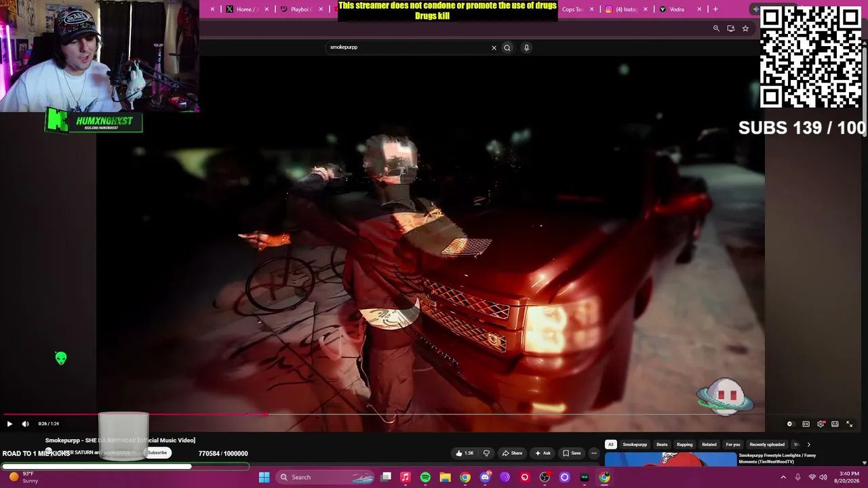Clear the YouTube search text
868x488 pixels.
pos(494,47)
